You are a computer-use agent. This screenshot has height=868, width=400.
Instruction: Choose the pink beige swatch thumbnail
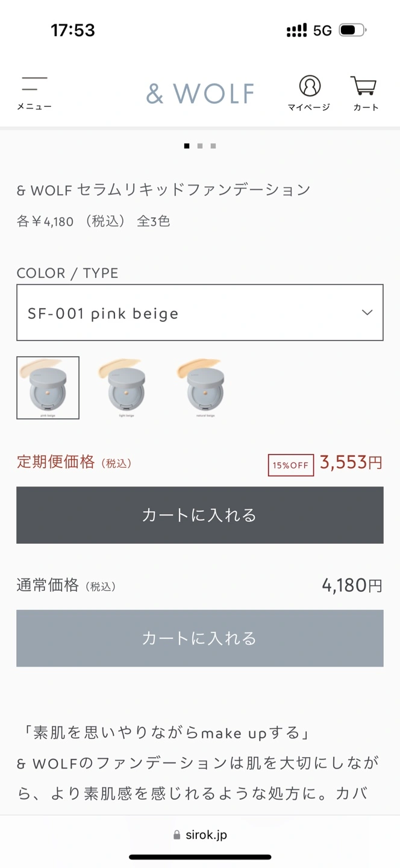tap(48, 388)
